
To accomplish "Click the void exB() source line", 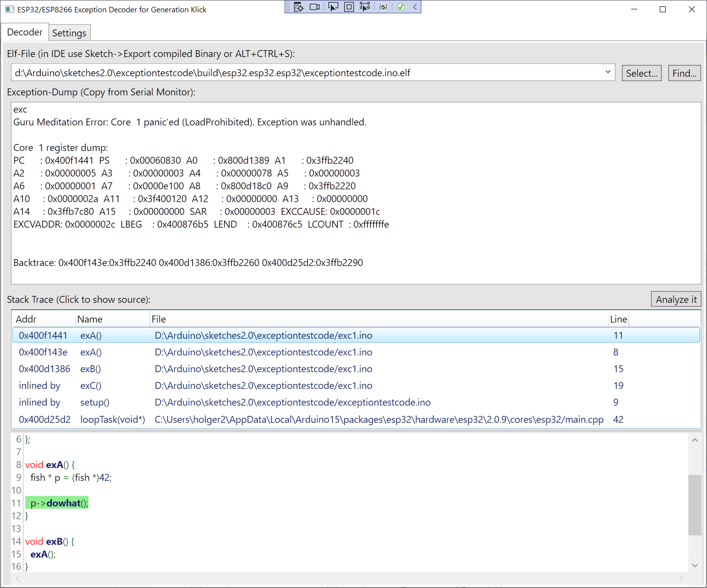I will [x=50, y=541].
